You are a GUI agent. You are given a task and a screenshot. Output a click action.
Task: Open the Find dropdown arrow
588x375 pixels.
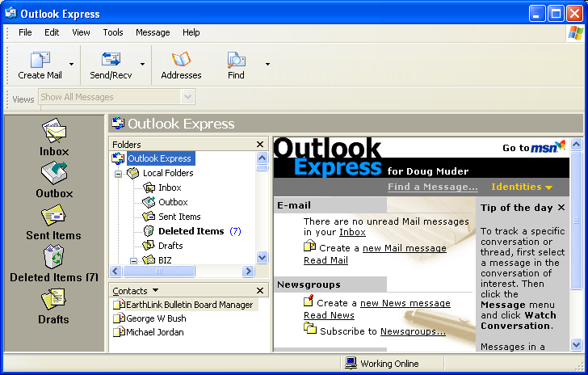267,64
